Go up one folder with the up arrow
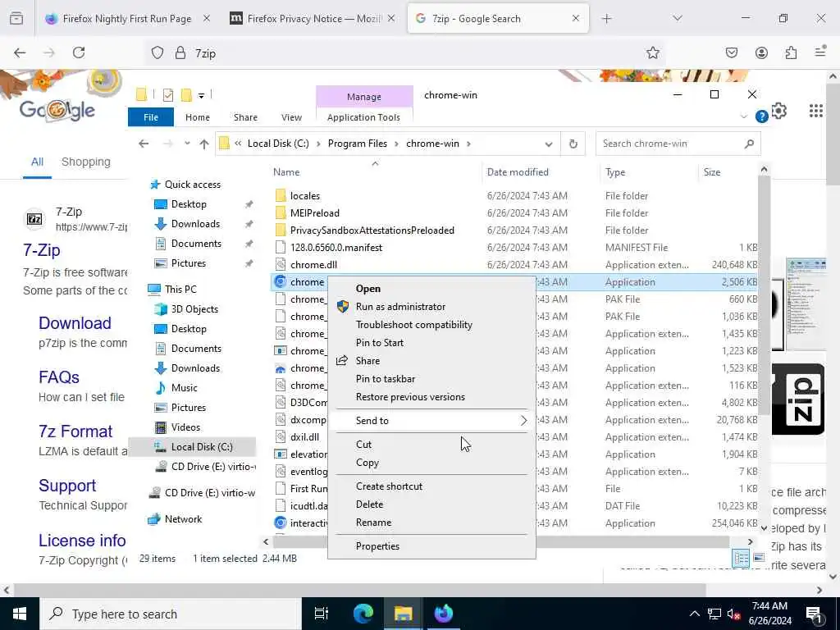Image resolution: width=840 pixels, height=630 pixels. [x=204, y=144]
